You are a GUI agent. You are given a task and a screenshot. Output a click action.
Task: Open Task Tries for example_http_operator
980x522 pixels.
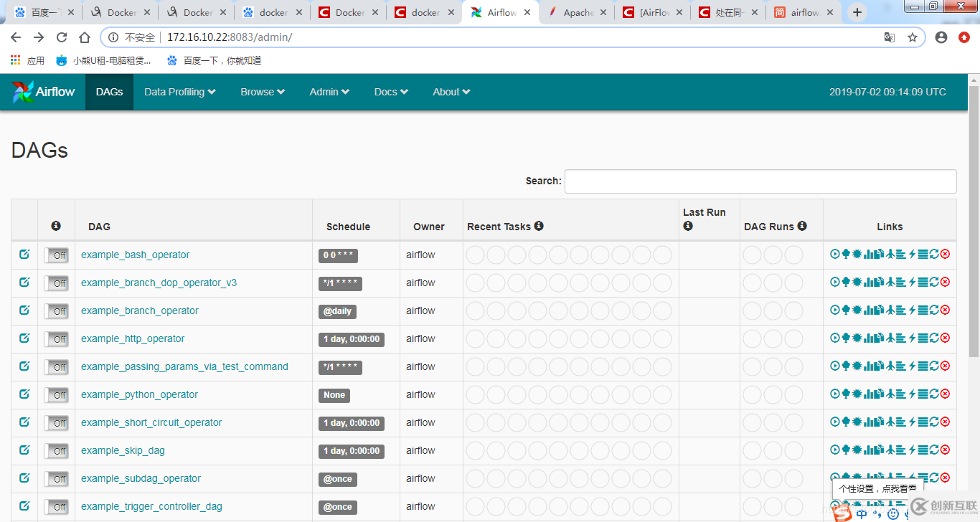[879, 338]
